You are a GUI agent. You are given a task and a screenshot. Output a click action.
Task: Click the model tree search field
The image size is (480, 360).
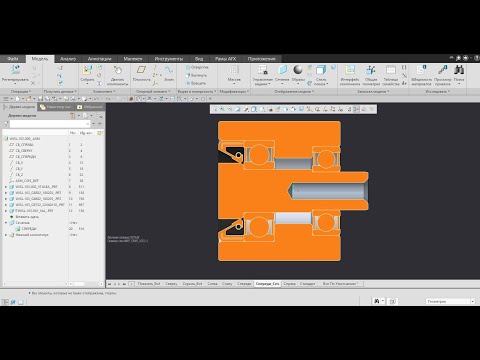click(50, 124)
